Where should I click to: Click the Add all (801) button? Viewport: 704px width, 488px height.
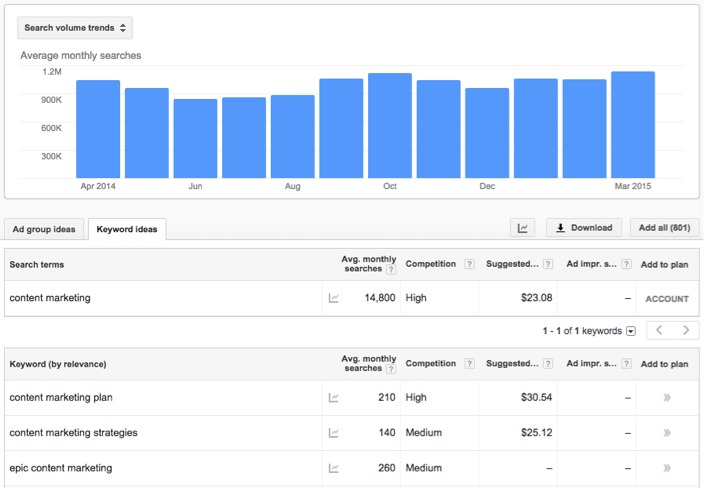pyautogui.click(x=664, y=228)
